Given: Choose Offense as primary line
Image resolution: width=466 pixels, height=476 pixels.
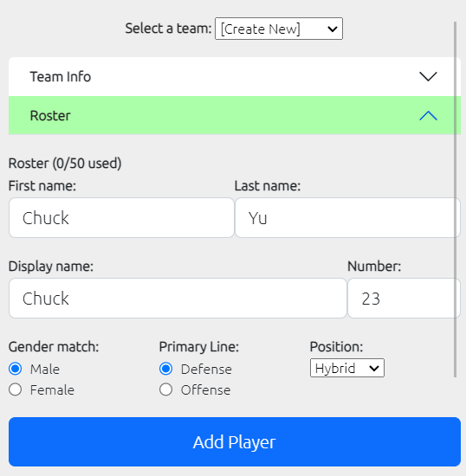Looking at the screenshot, I should pyautogui.click(x=165, y=389).
